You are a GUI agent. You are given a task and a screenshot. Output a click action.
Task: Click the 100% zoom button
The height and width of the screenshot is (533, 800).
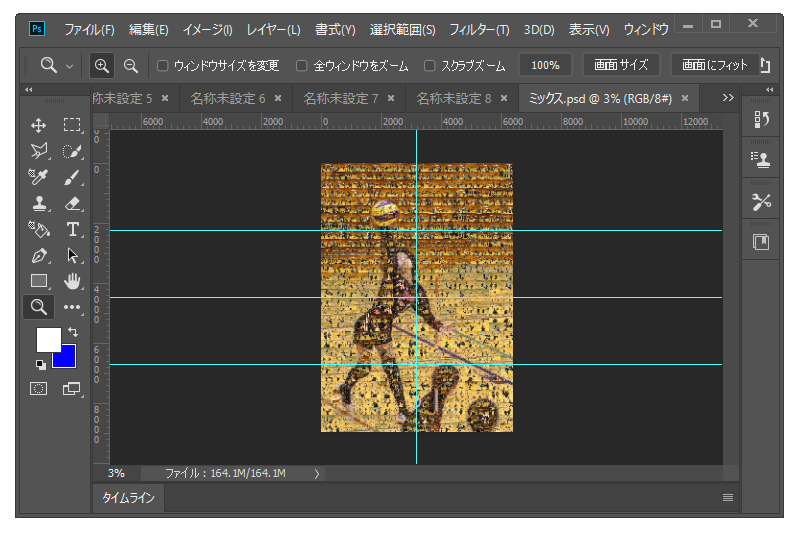[x=545, y=65]
